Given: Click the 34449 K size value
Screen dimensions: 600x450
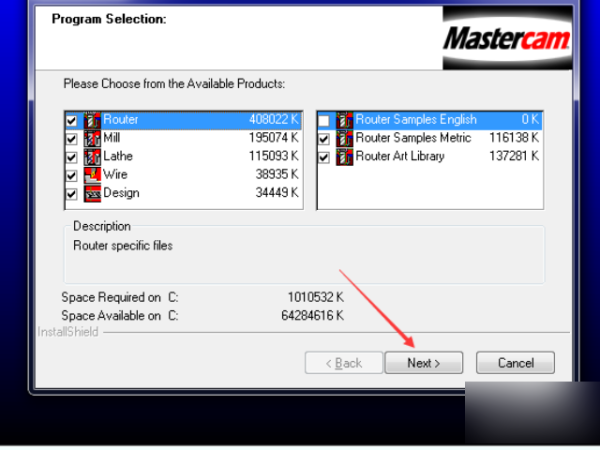Looking at the screenshot, I should coord(277,193).
